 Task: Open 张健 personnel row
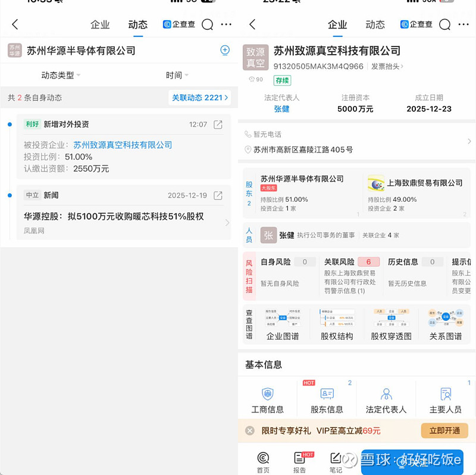357,235
